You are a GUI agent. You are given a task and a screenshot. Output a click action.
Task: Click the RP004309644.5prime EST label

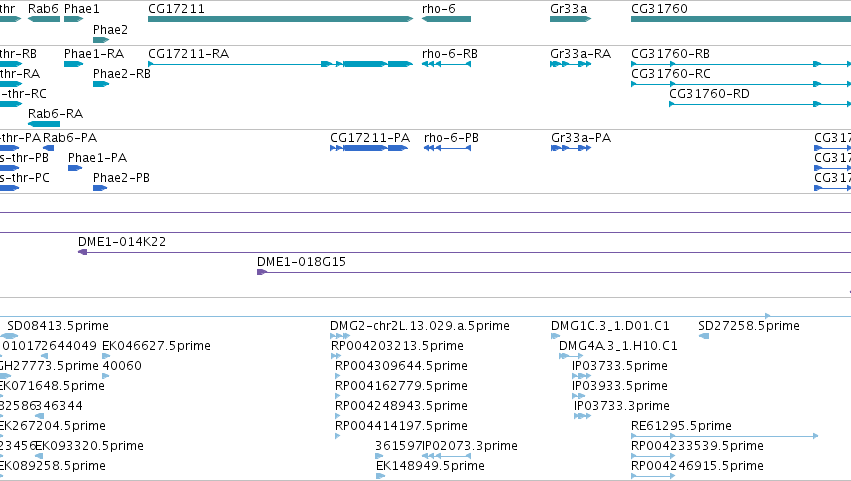(401, 366)
